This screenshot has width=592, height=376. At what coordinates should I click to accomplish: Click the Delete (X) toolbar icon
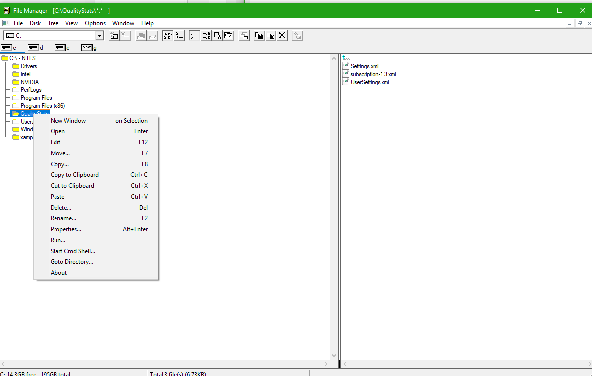282,36
